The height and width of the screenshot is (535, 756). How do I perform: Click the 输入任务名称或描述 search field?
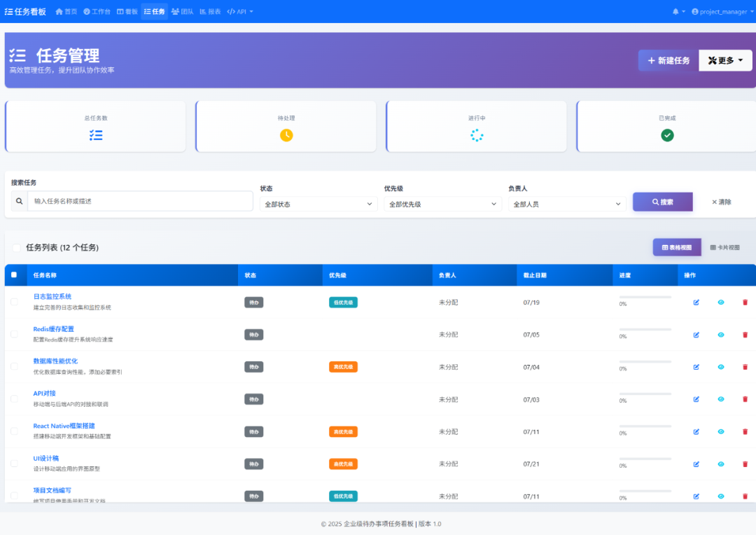(140, 201)
